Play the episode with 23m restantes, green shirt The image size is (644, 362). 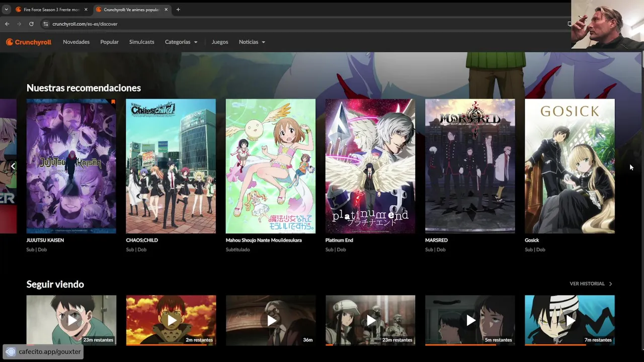71,320
